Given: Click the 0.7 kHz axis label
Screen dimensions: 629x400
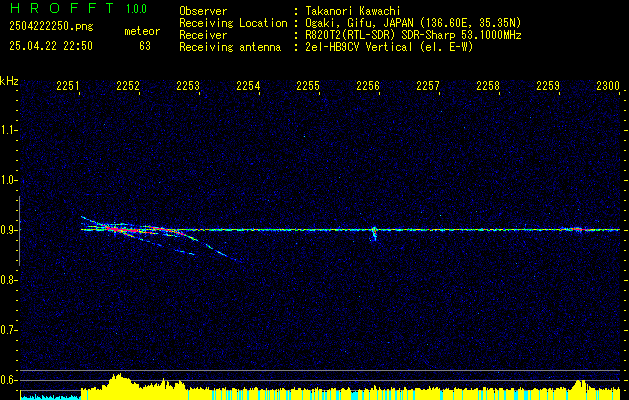Looking at the screenshot, I should pos(8,330).
